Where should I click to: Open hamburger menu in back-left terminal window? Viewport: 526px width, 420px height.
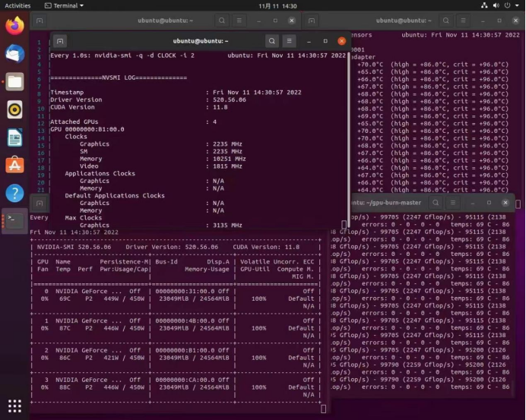239,21
